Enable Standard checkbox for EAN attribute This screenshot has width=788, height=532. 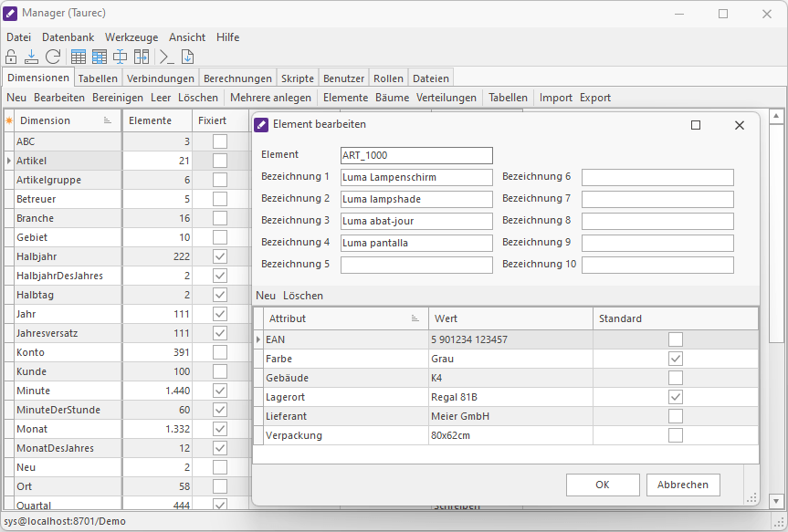coord(675,339)
